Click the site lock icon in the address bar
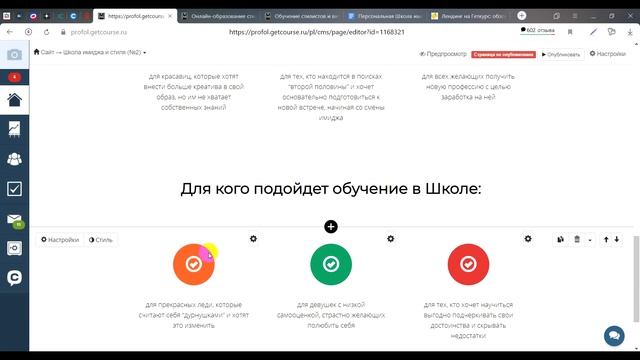Screen dimensions: 640x360 click(x=63, y=32)
